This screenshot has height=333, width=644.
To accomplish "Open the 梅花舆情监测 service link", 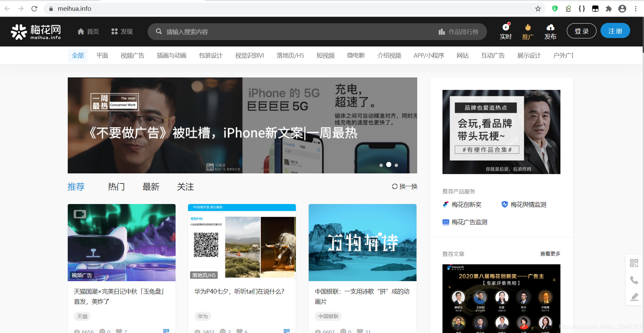I will (x=524, y=205).
